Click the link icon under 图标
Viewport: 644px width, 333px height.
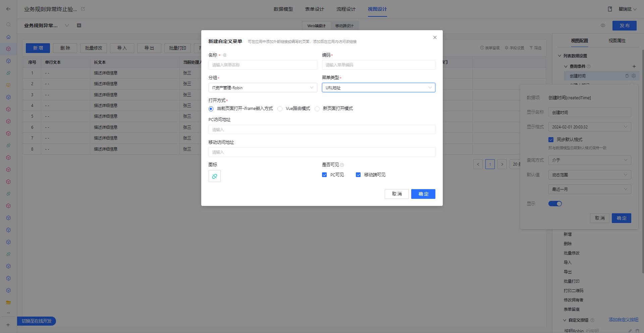coord(215,176)
